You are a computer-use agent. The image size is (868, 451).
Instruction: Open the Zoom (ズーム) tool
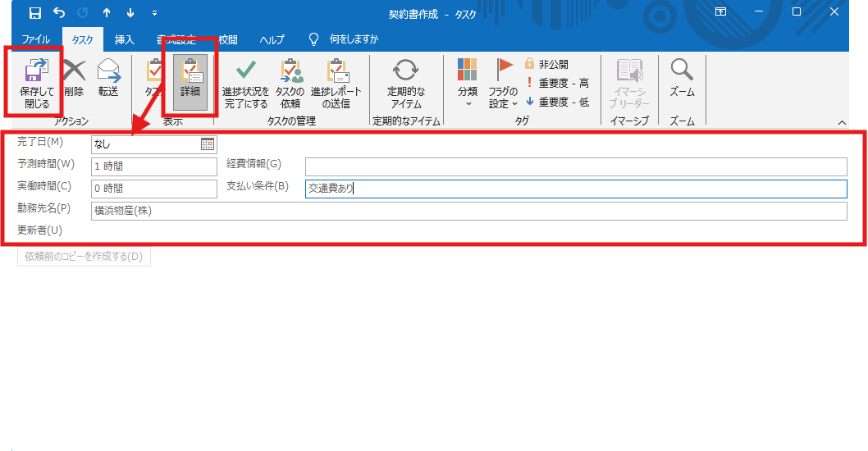tap(682, 78)
